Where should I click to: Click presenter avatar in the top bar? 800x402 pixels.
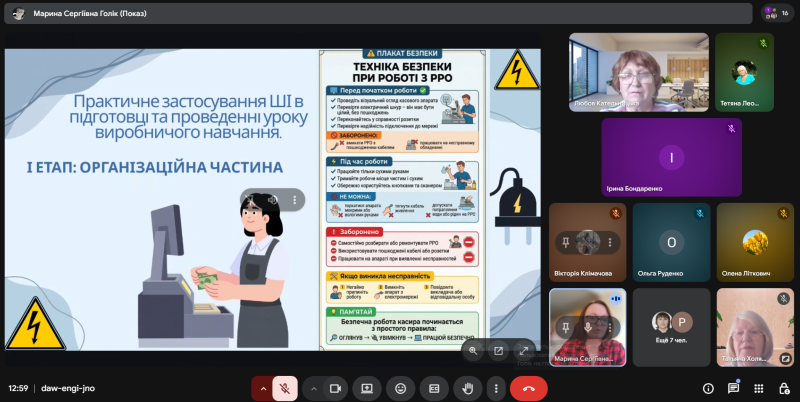(19, 13)
